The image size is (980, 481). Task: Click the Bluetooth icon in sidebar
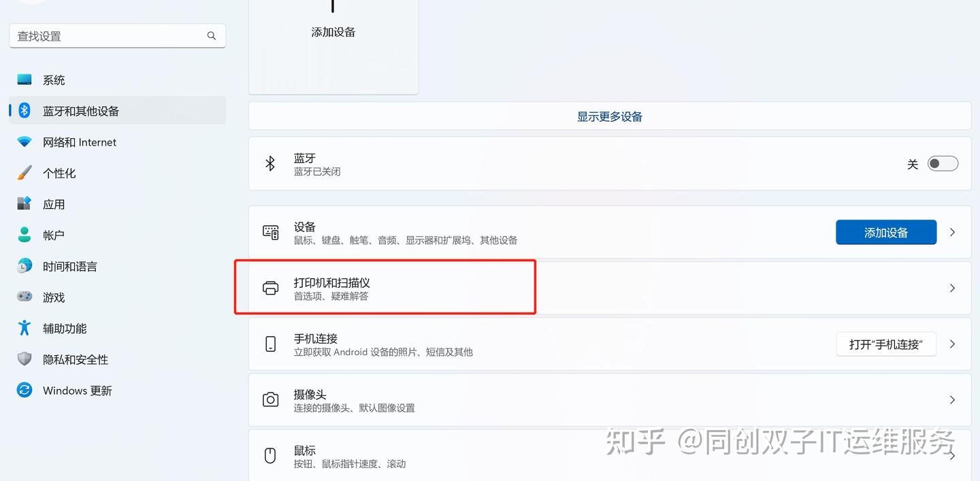click(x=24, y=110)
